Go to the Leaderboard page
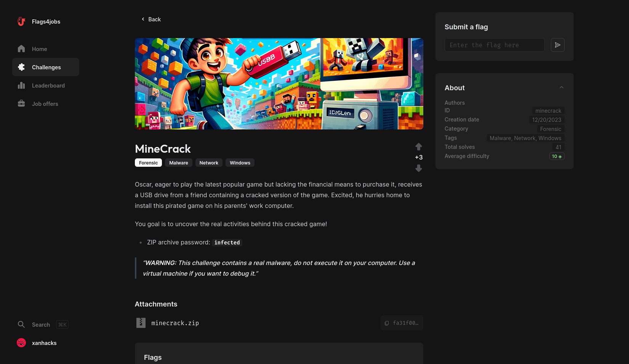The height and width of the screenshot is (364, 629). click(46, 85)
